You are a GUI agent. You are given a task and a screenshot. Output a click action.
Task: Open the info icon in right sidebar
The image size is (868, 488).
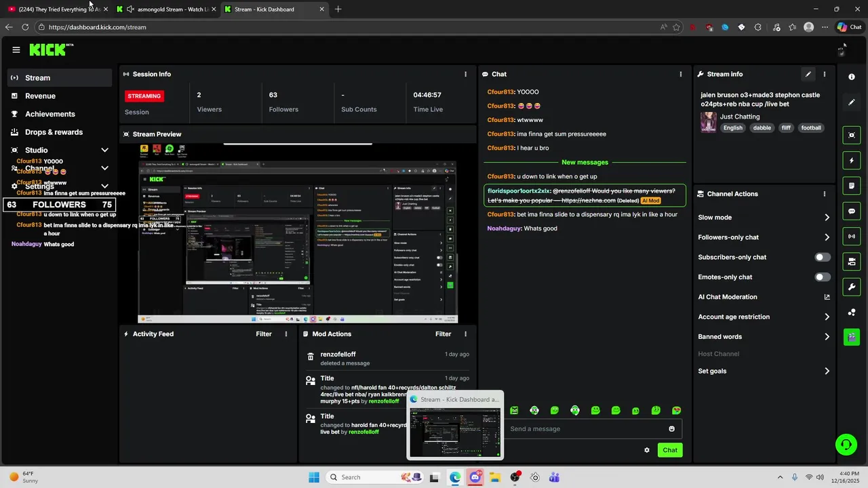[852, 77]
